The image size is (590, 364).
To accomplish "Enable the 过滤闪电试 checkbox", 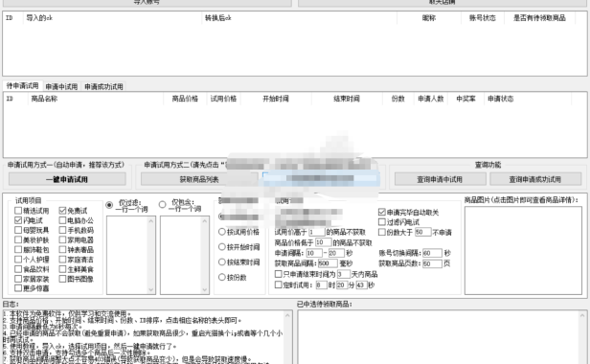I will click(382, 222).
